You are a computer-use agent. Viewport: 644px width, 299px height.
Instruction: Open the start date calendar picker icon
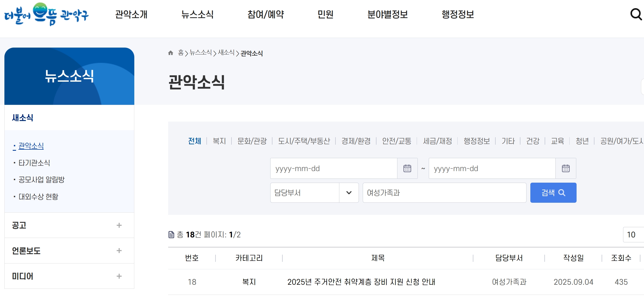407,168
